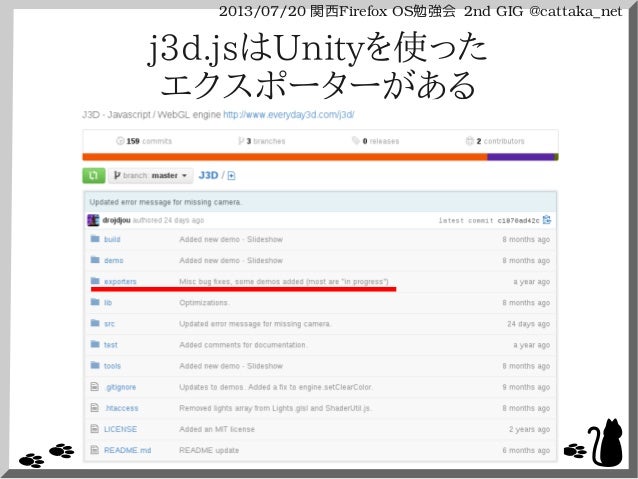The image size is (638, 479).
Task: Click '2 years ago' on the LICENSE row
Action: point(529,429)
